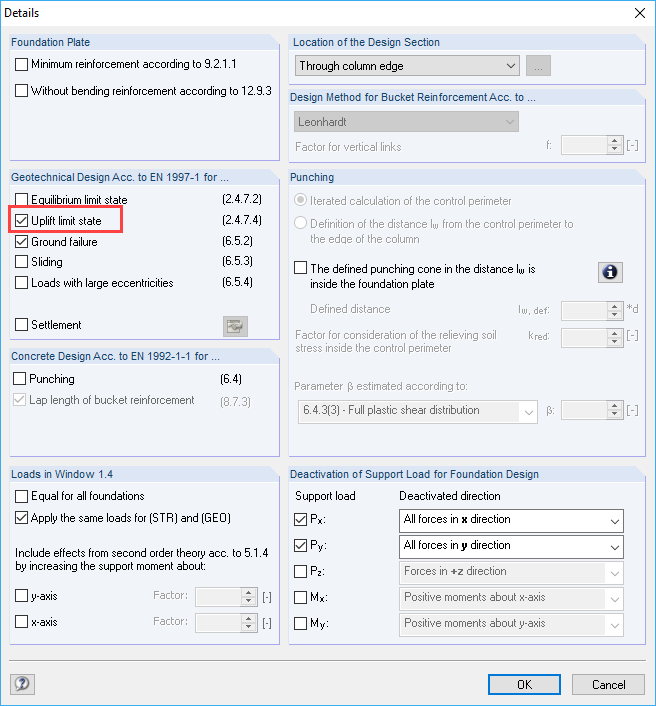Click the Lap length of bucket reinforcement checkbox
This screenshot has height=706, width=656.
pyautogui.click(x=19, y=400)
